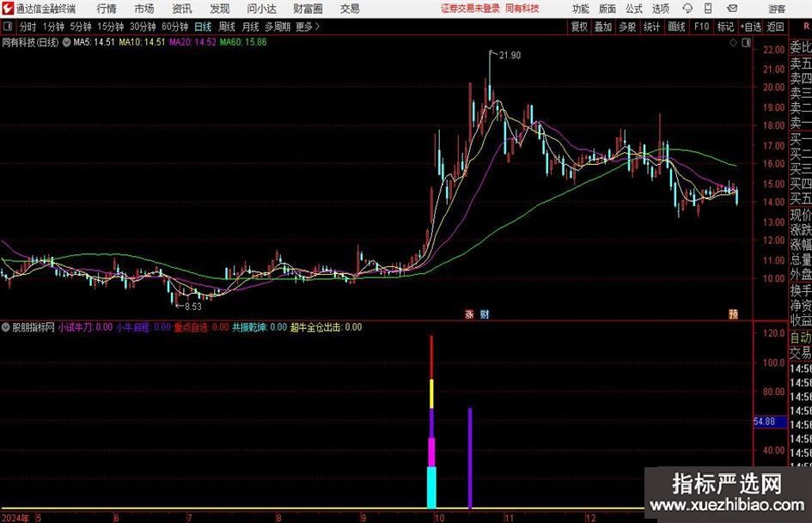The width and height of the screenshot is (812, 523).
Task: Add stock with the +自选 button
Action: [x=751, y=27]
